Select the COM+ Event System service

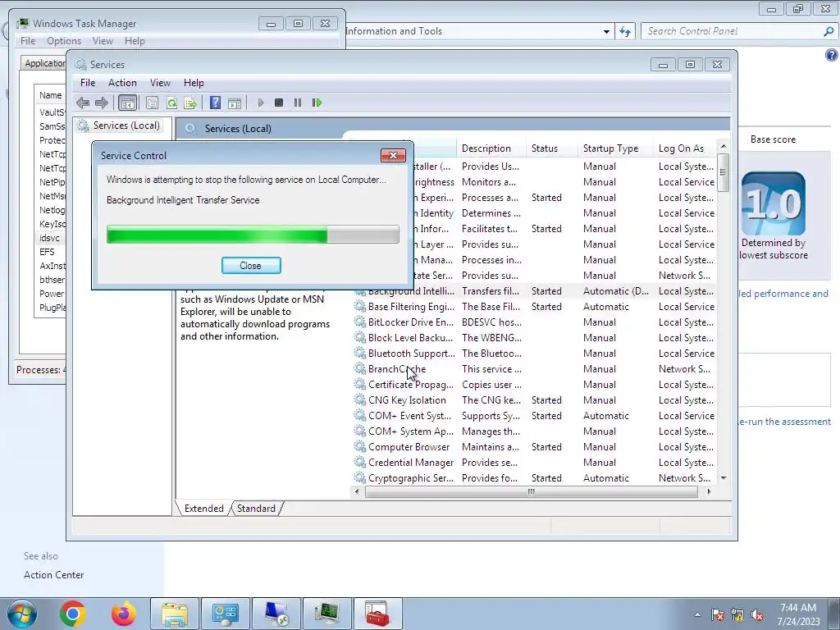pyautogui.click(x=535, y=415)
